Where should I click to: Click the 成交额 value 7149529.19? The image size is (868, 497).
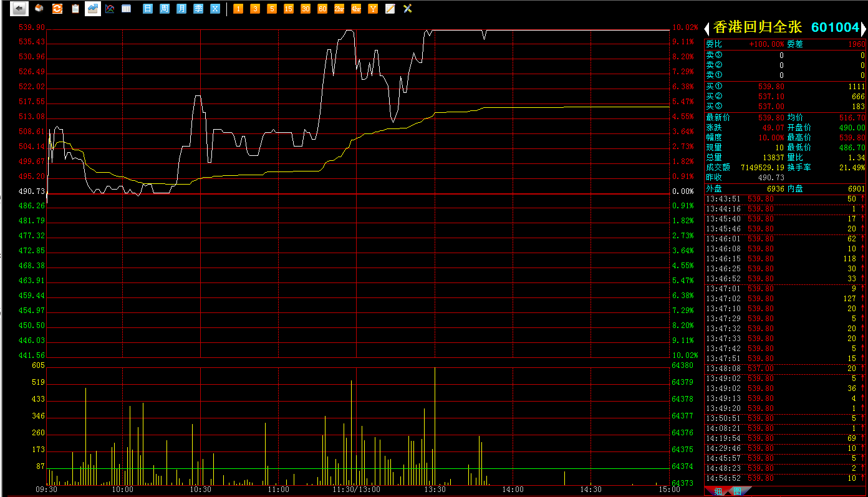[763, 168]
